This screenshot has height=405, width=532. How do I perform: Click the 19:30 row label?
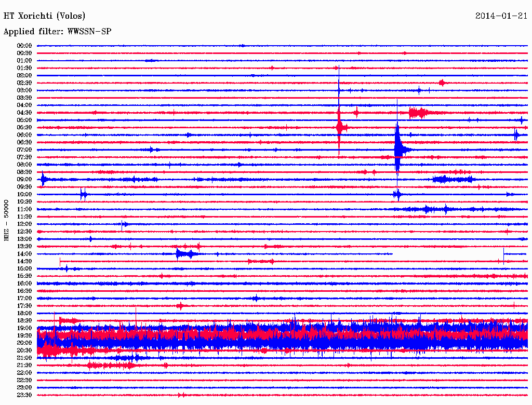[x=24, y=335]
